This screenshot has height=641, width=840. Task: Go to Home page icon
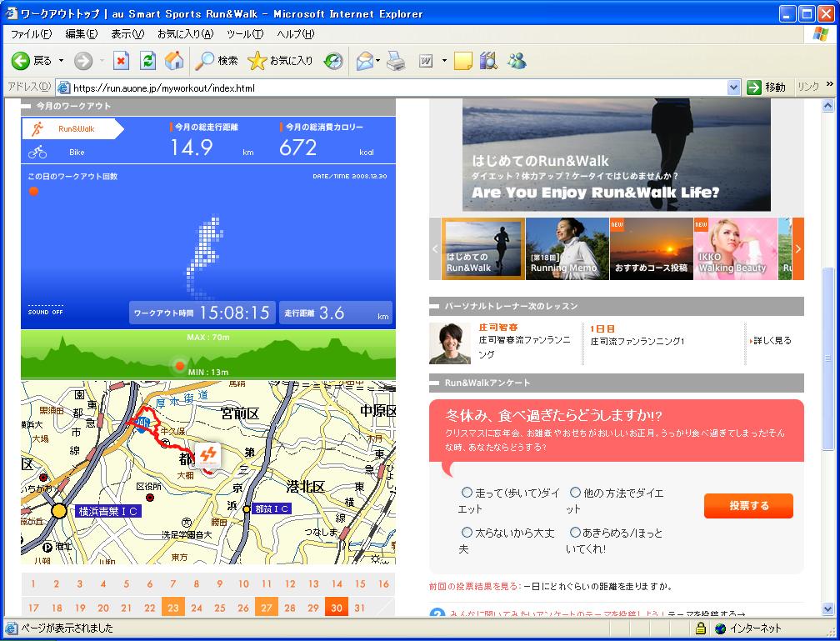pos(174,61)
